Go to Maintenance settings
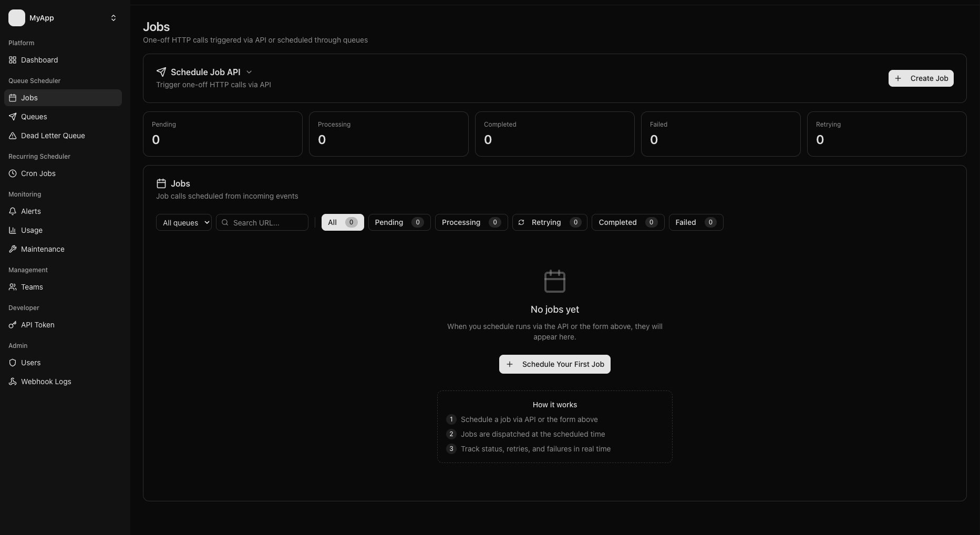The image size is (980, 535). pos(42,249)
